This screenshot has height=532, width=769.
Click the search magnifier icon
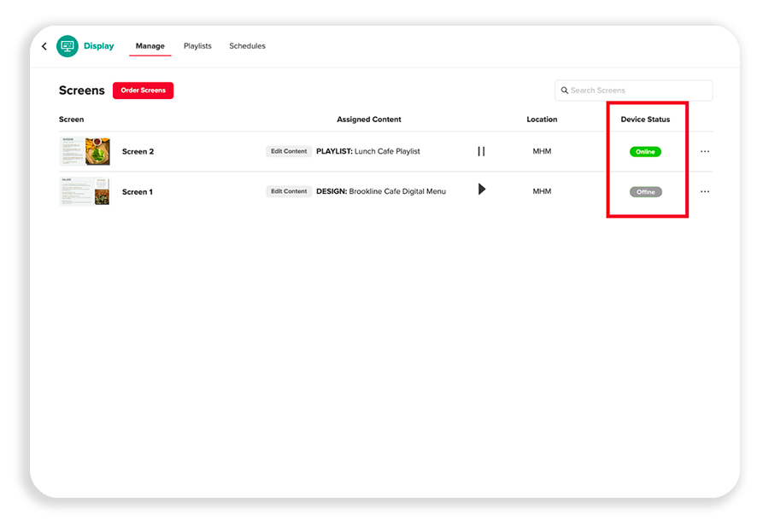(565, 91)
